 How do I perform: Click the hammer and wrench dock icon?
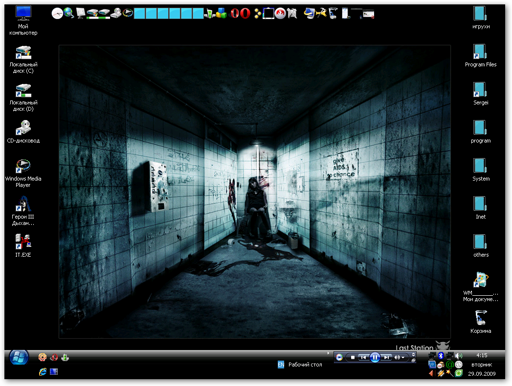(x=321, y=13)
